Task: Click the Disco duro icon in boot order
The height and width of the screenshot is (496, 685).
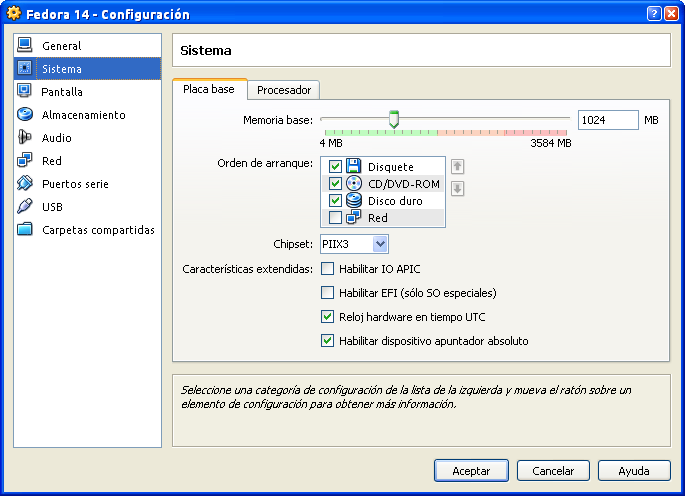Action: click(353, 200)
